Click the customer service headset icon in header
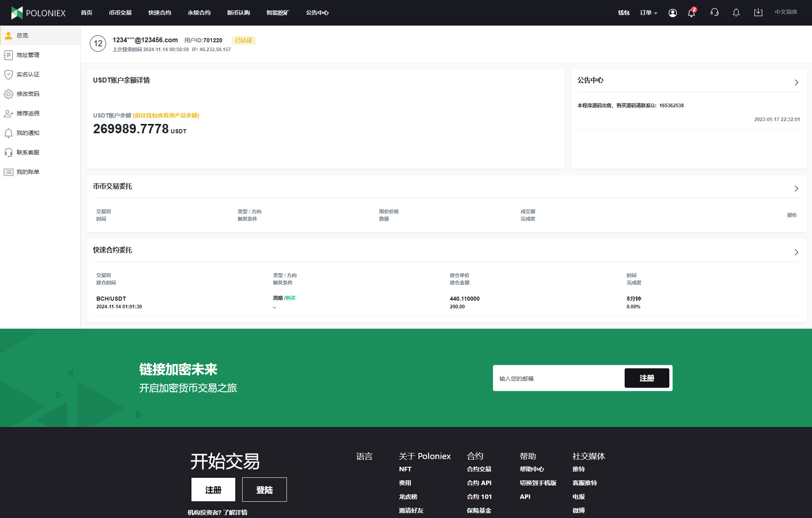Screen dimensions: 812x518 (714, 13)
